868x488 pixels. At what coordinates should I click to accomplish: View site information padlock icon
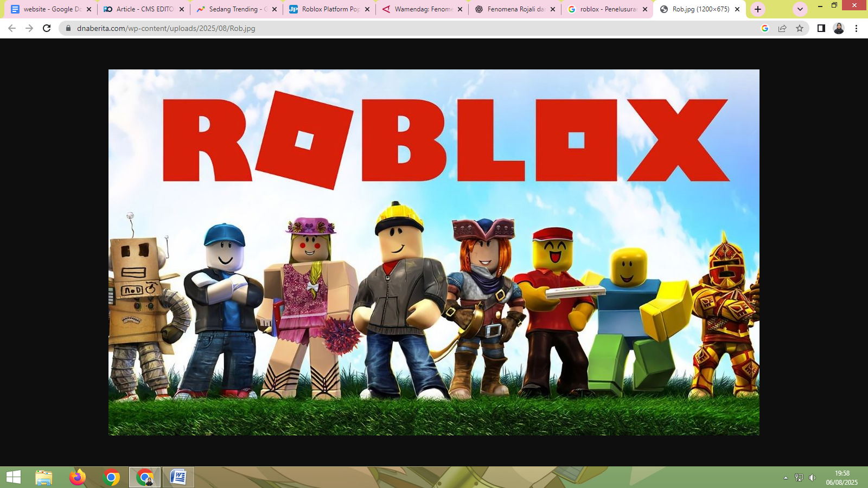(x=68, y=28)
